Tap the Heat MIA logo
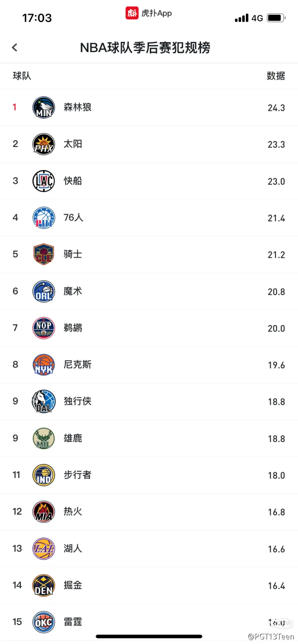Viewport: 298px width, 644px height. click(x=44, y=512)
